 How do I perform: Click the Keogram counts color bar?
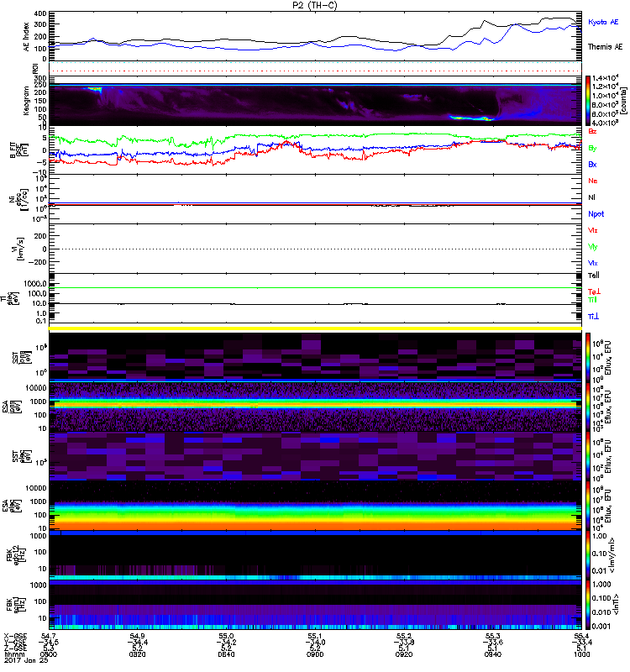[x=588, y=101]
